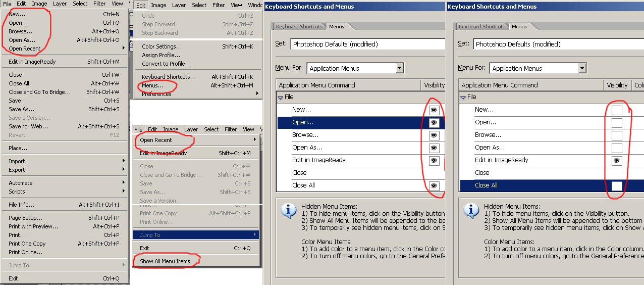Select Menus tab in dialog with Open highlighted
The image size is (644, 285).
coord(336,26)
